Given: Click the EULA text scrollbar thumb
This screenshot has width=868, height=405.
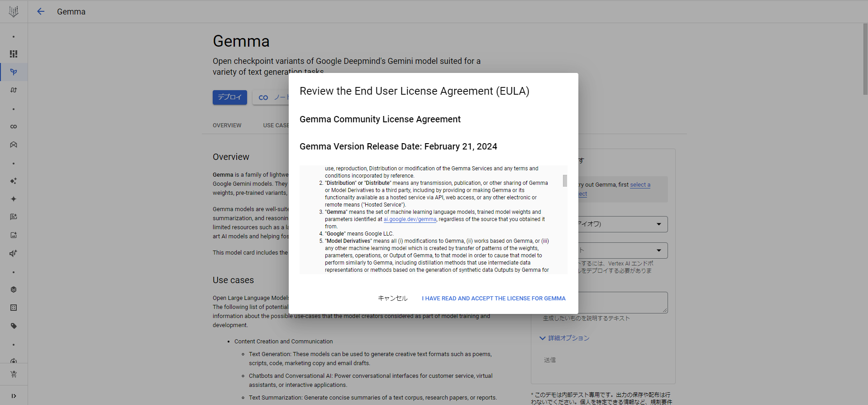Looking at the screenshot, I should tap(565, 180).
